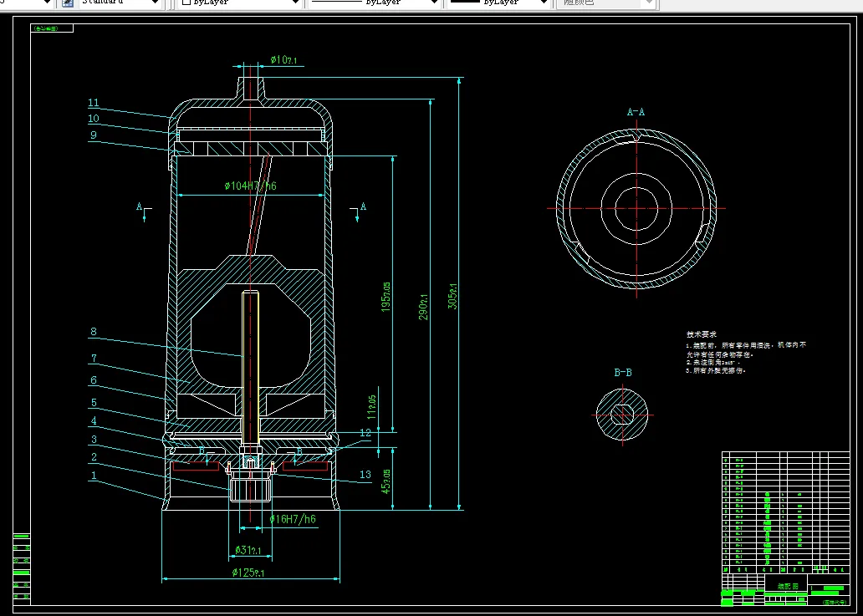Click the B-B section view label
This screenshot has height=616, width=863.
pos(622,373)
